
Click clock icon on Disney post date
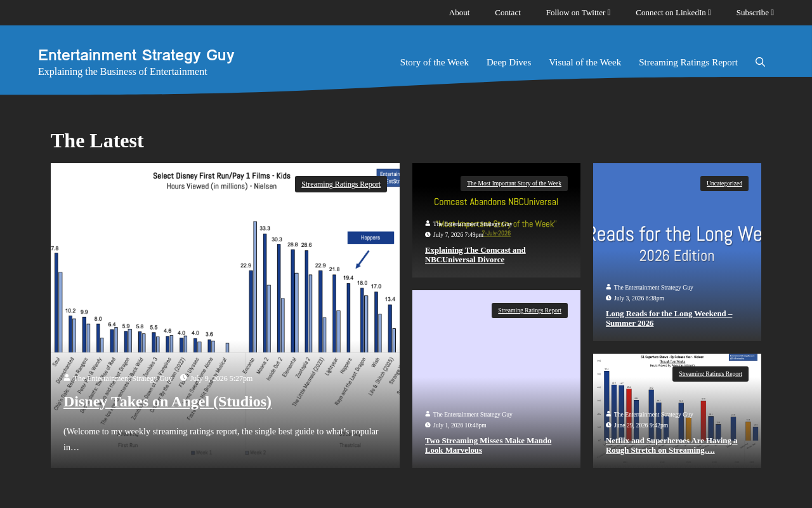click(x=184, y=378)
